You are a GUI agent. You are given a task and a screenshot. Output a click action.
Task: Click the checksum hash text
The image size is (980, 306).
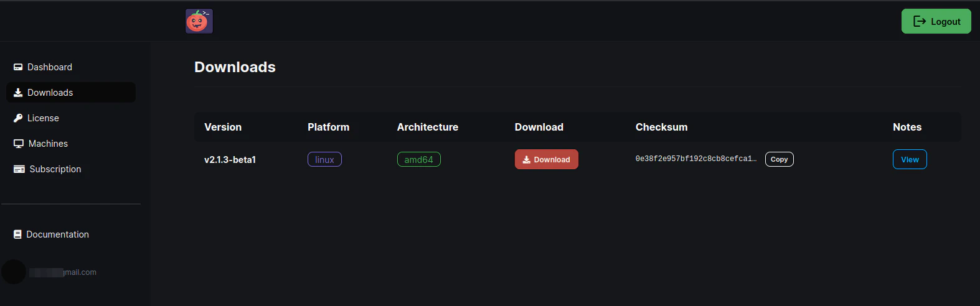pos(695,159)
